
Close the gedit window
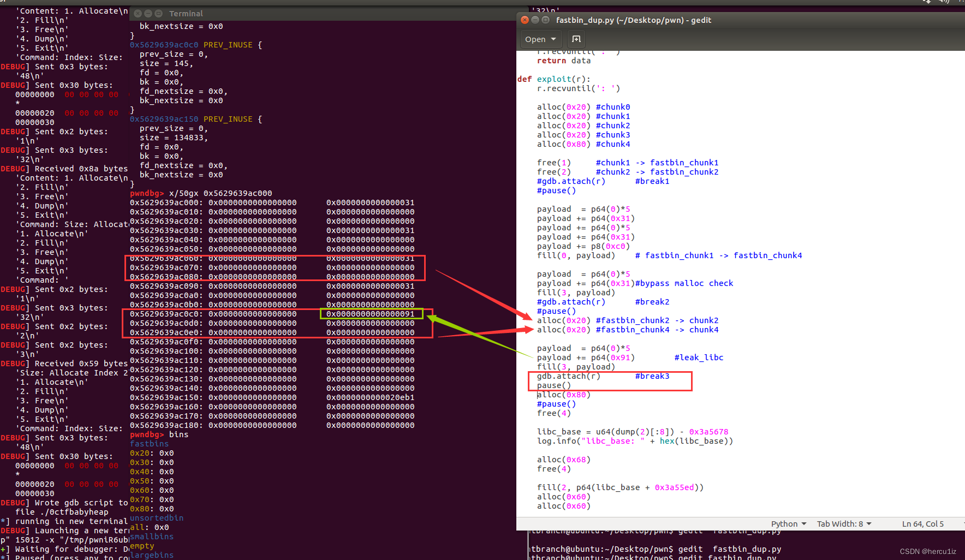coord(525,20)
